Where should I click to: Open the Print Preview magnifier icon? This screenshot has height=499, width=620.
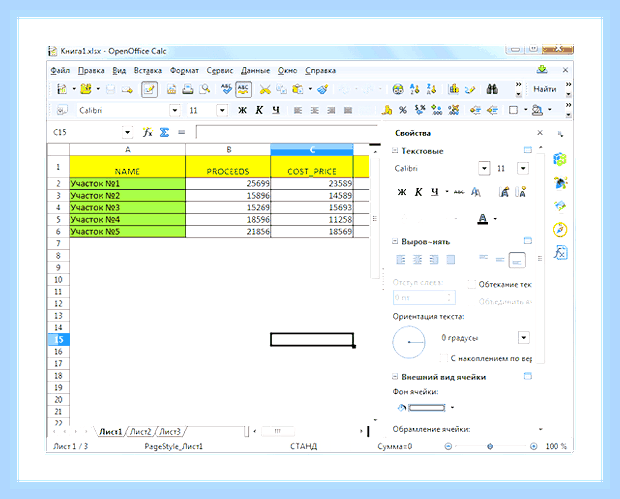pos(204,89)
